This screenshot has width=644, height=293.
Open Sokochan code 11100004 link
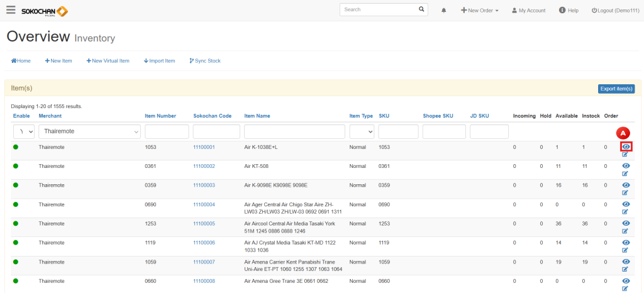click(204, 204)
